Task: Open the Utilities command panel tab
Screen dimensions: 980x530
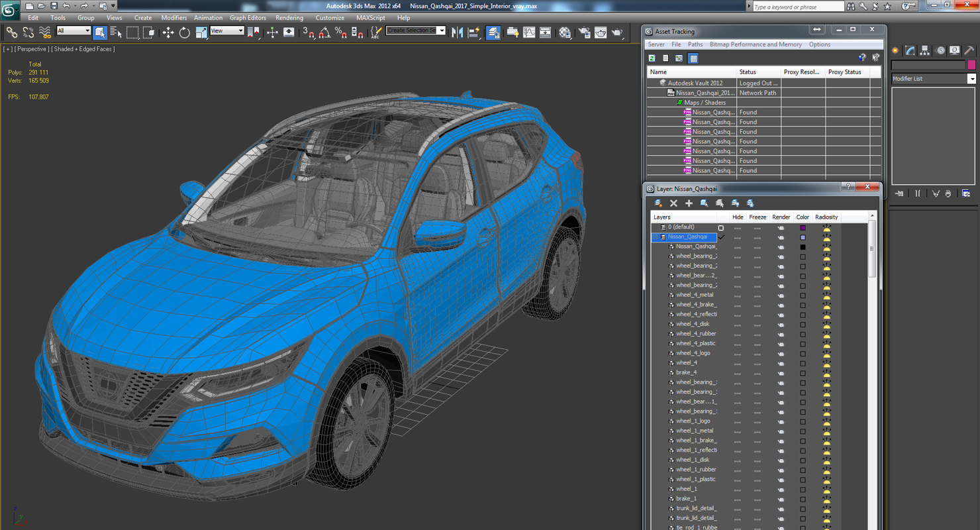Action: click(969, 50)
